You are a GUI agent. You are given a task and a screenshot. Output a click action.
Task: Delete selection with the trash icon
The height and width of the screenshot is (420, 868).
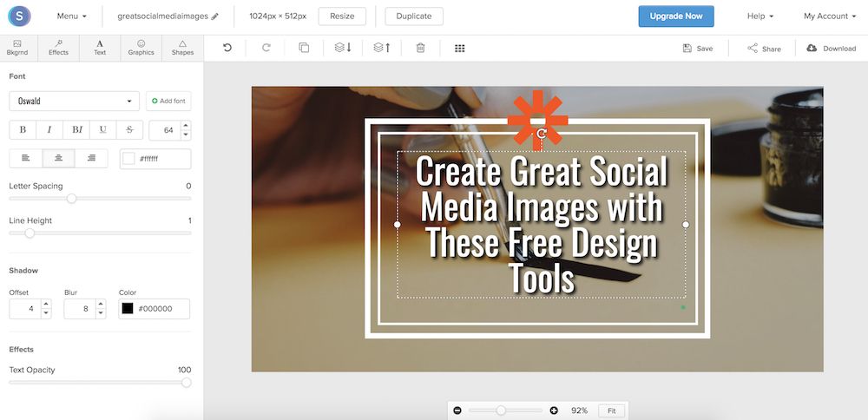(x=420, y=48)
